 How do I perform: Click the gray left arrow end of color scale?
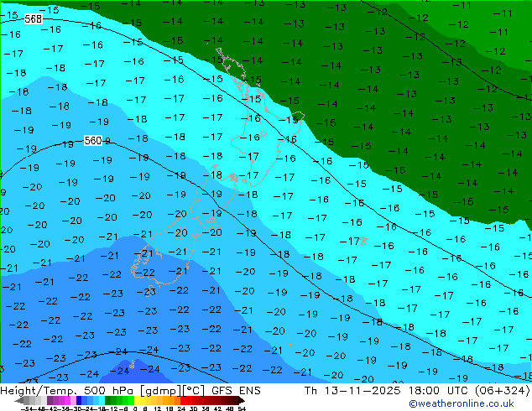tap(19, 400)
